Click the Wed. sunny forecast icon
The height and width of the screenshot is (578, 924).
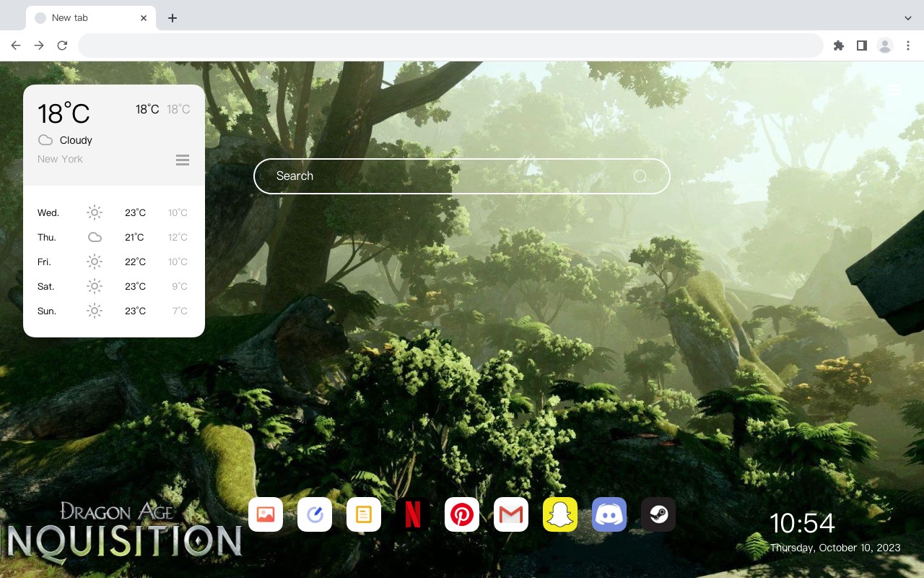(95, 212)
